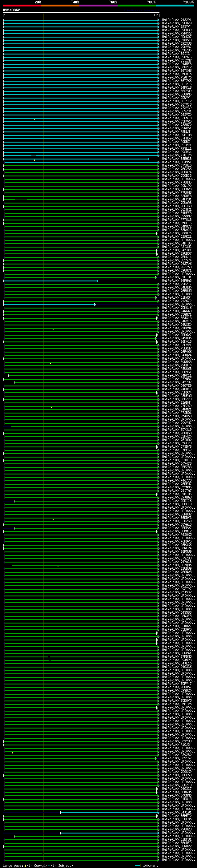Select hit label UniRef100_Q5MGJ6
The width and height of the screenshot is (197, 868).
pyautogui.click(x=177, y=308)
